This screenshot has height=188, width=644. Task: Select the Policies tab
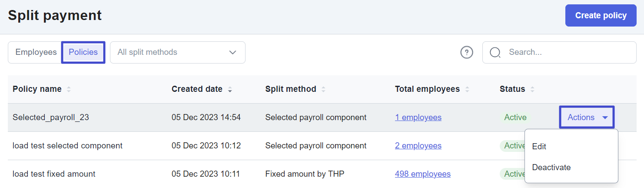83,52
